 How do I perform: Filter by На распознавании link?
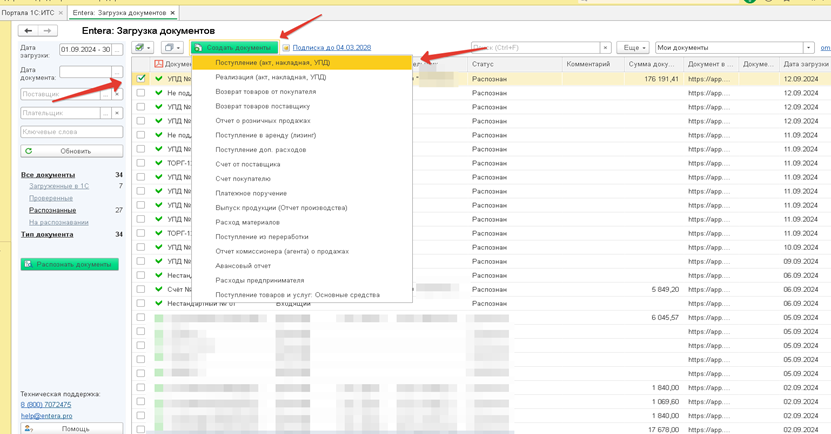(x=59, y=223)
